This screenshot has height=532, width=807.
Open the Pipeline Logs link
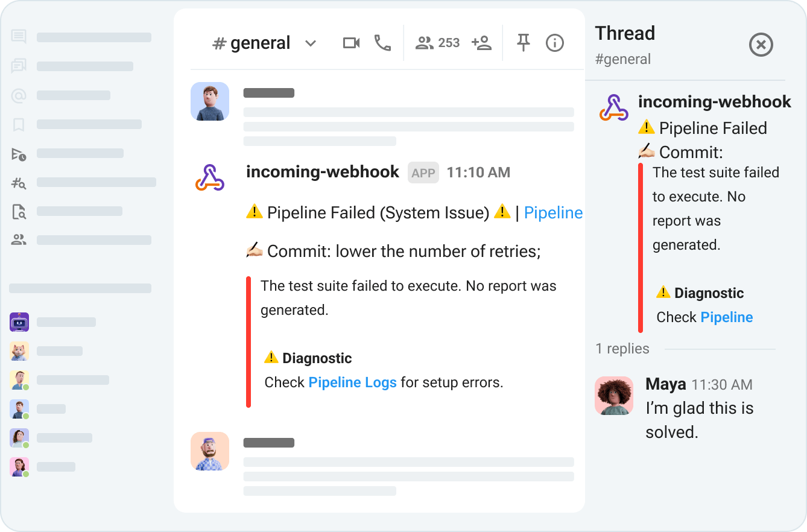click(352, 382)
